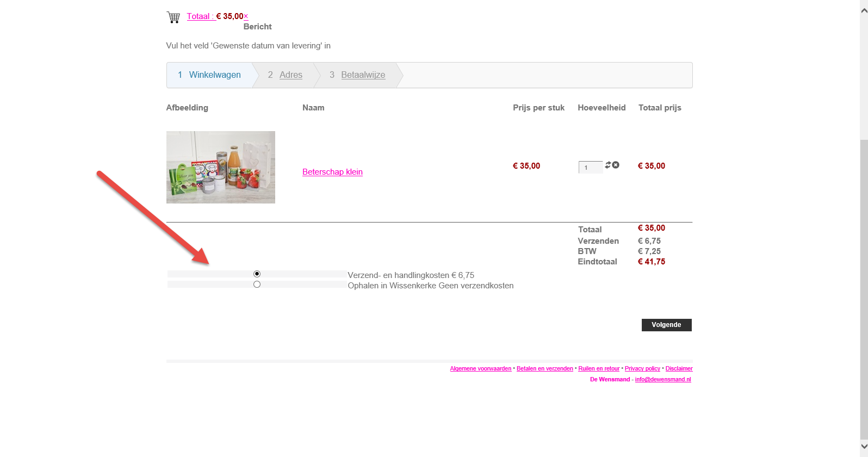The height and width of the screenshot is (457, 868).
Task: Select Ophalen in Wissenkerke radio option
Action: [x=257, y=285]
